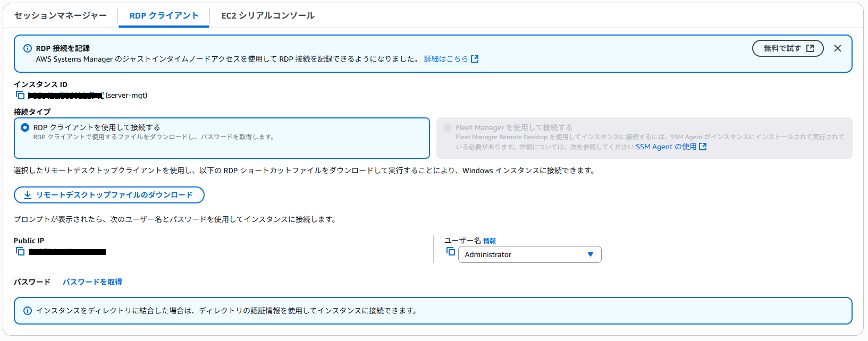Image resolution: width=868 pixels, height=341 pixels.
Task: Switch to セッションマネージャー tab
Action: [61, 15]
